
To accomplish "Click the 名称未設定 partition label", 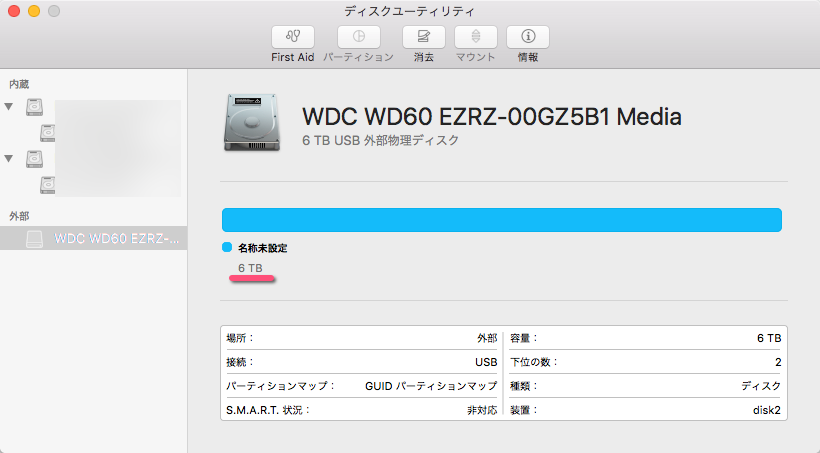I will (263, 248).
